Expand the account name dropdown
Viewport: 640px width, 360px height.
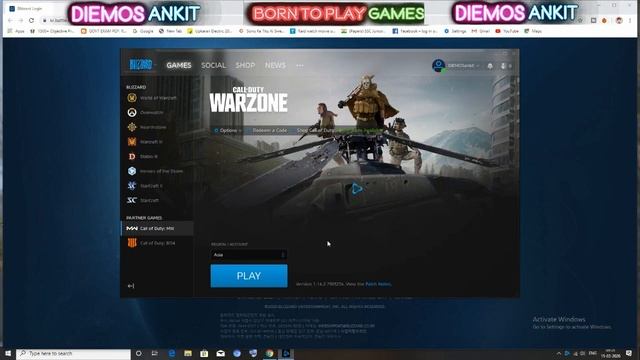(463, 66)
